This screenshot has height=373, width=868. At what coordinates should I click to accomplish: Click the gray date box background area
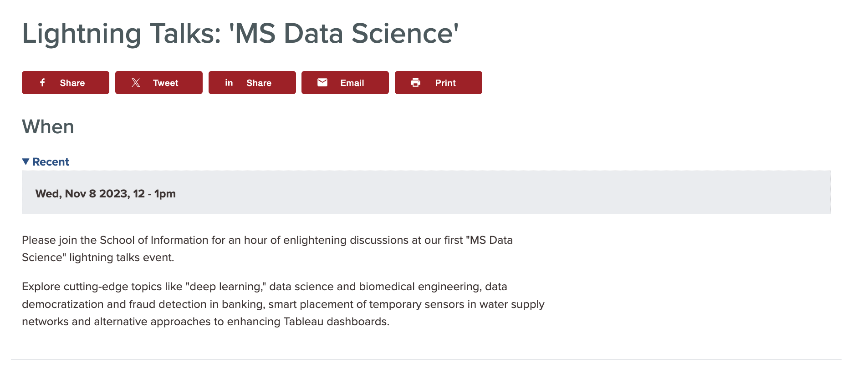click(426, 192)
